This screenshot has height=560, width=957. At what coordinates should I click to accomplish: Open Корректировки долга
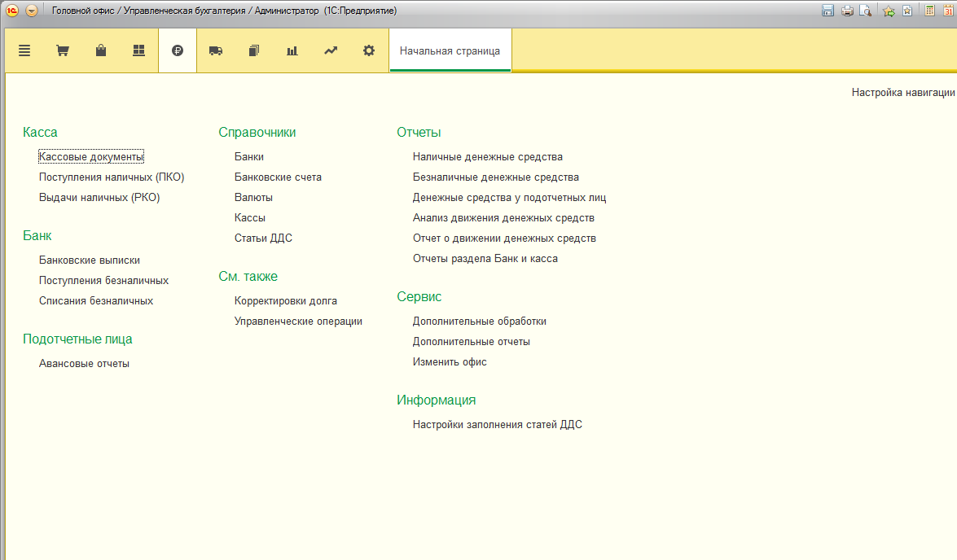tap(286, 300)
